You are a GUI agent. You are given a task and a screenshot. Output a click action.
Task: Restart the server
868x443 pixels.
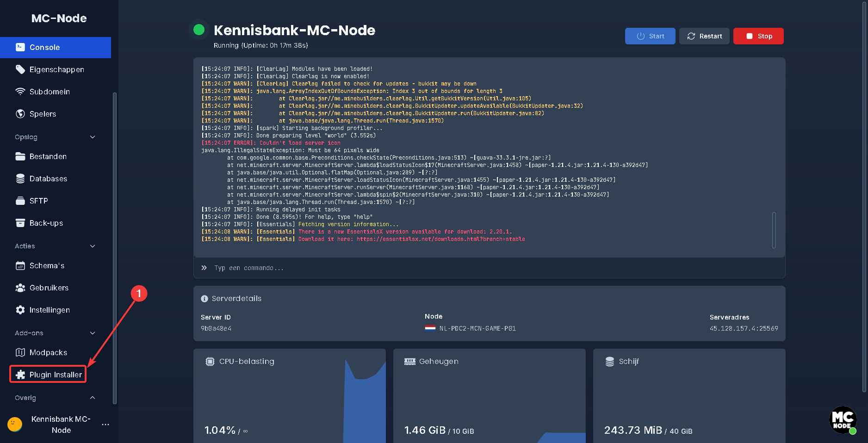tap(704, 36)
